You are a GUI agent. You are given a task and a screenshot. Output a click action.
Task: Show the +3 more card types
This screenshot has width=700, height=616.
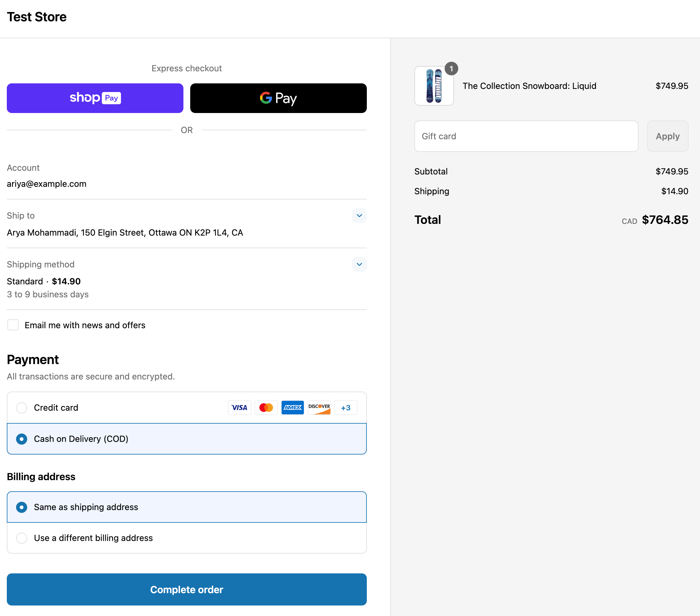346,408
